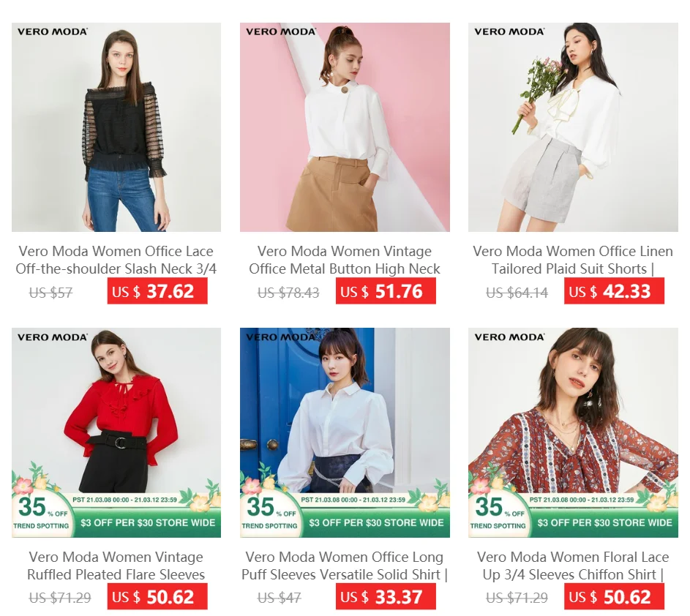Viewport: 690px width, 616px height.
Task: Open the white high neck blouse photo
Action: click(x=345, y=127)
